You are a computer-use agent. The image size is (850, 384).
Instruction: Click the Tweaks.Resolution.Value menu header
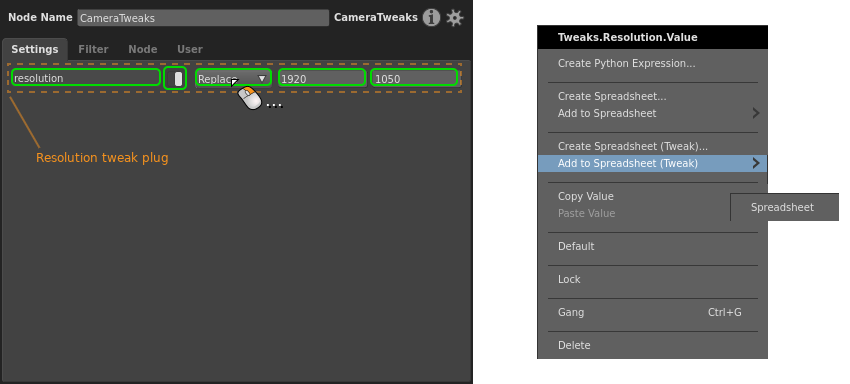[653, 37]
